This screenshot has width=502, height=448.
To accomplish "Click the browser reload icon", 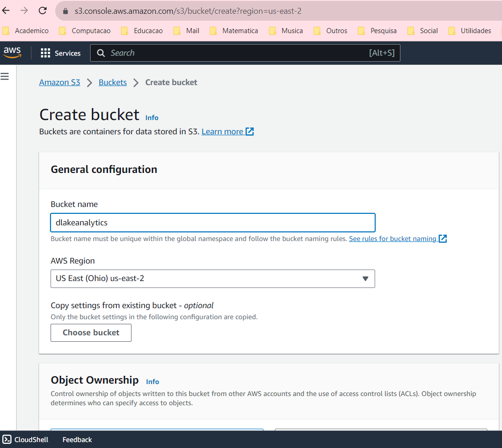I will (43, 11).
